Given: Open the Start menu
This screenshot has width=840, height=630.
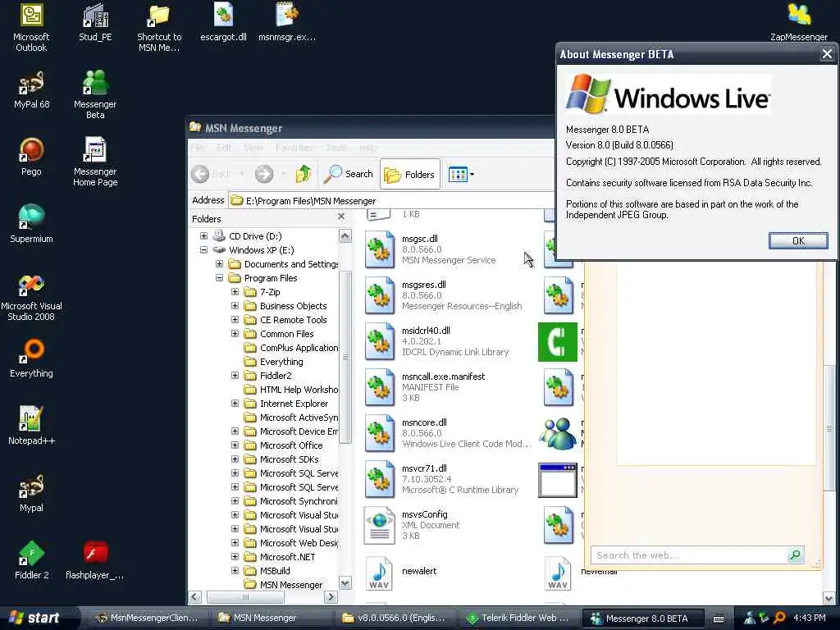Looking at the screenshot, I should coord(35,618).
